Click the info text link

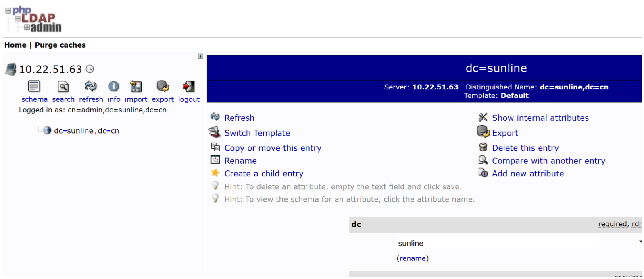[x=114, y=99]
